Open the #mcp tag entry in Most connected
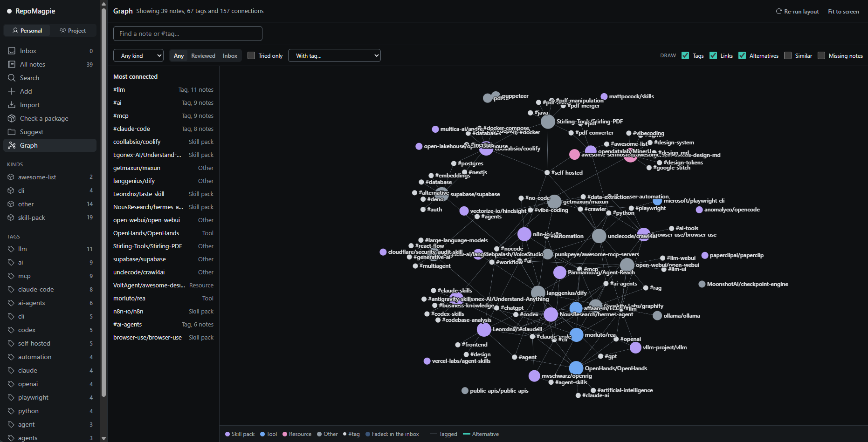868x442 pixels. coord(163,116)
